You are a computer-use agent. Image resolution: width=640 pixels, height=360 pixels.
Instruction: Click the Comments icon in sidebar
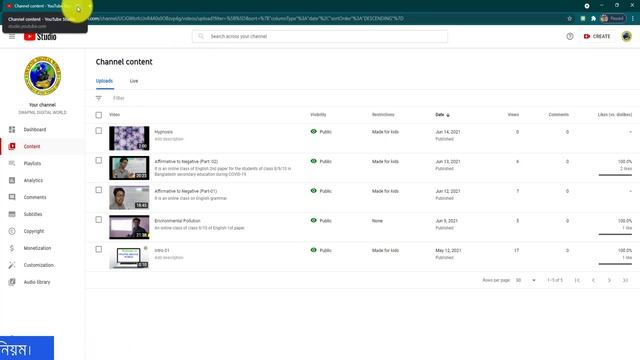(x=12, y=197)
